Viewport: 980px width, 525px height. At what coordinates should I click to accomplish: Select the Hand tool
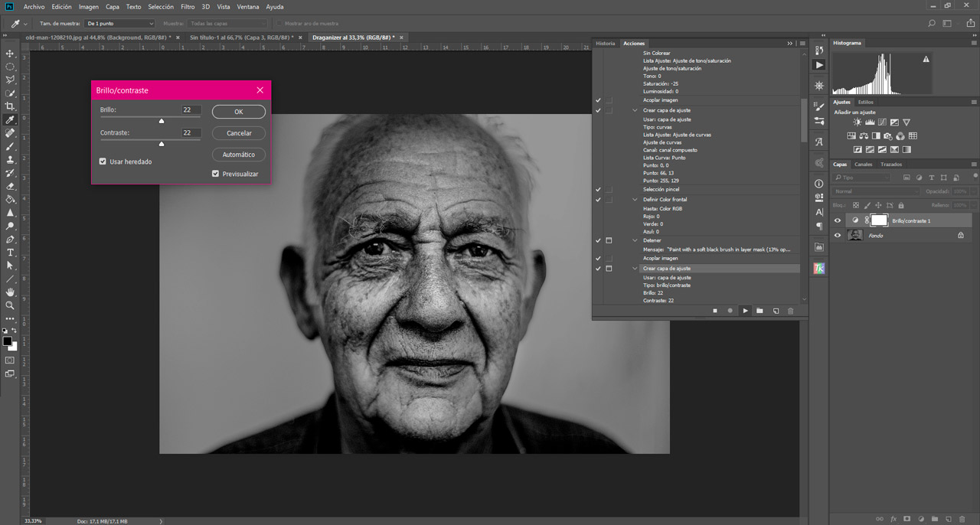click(x=10, y=292)
